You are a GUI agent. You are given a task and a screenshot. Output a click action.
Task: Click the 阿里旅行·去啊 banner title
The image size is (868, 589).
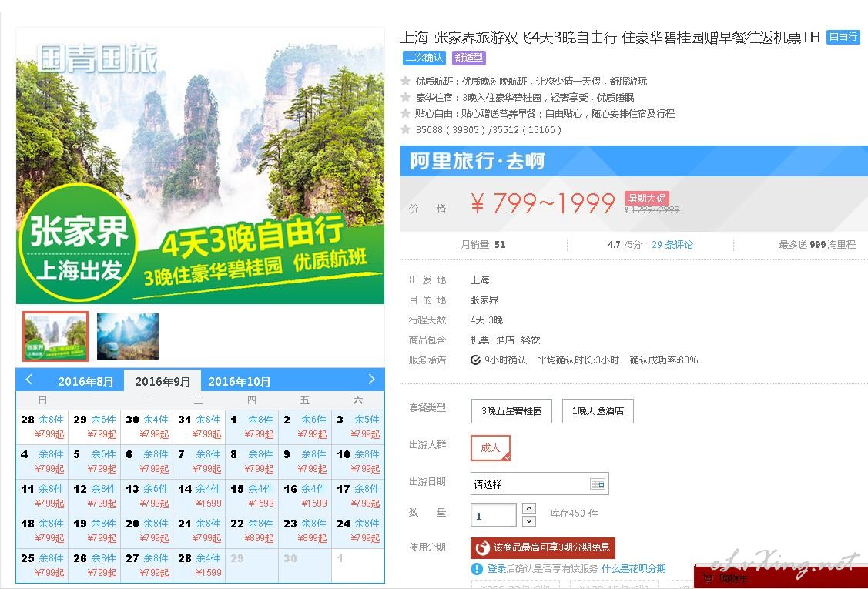pos(477,161)
